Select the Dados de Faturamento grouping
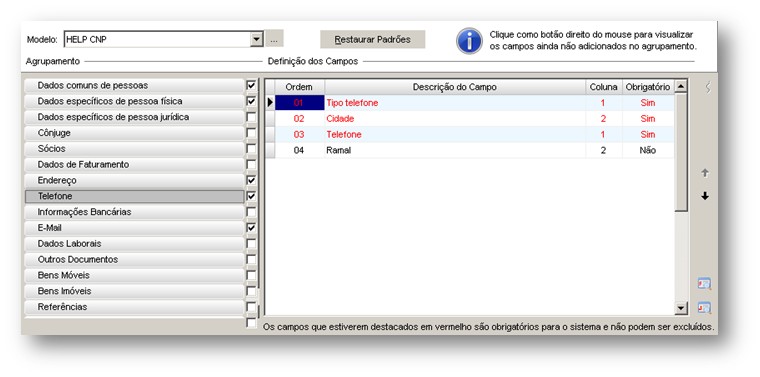The height and width of the screenshot is (377, 760). point(134,165)
